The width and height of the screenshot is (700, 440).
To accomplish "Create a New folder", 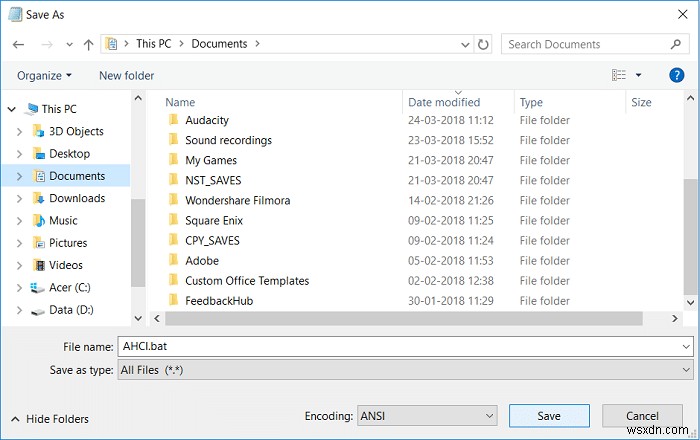I will coord(126,75).
